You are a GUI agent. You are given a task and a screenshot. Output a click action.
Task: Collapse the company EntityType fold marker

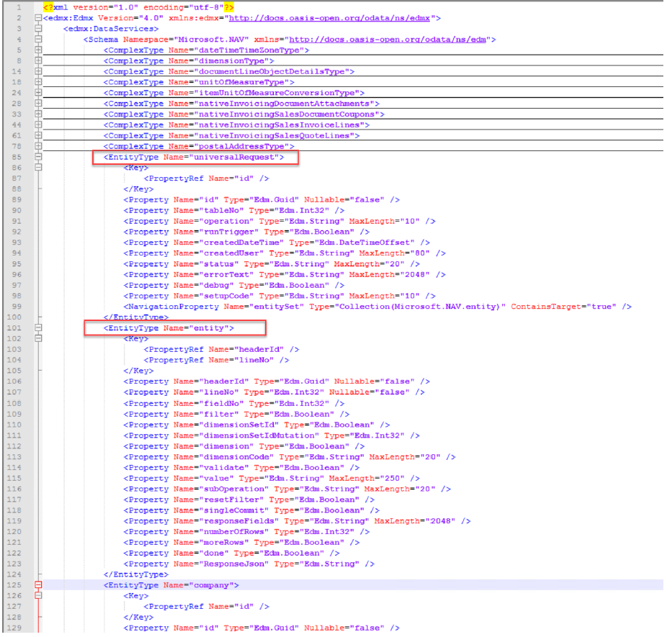pos(38,585)
